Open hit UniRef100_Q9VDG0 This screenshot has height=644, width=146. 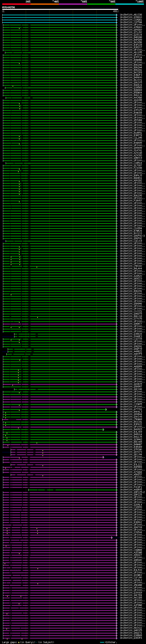point(131,30)
